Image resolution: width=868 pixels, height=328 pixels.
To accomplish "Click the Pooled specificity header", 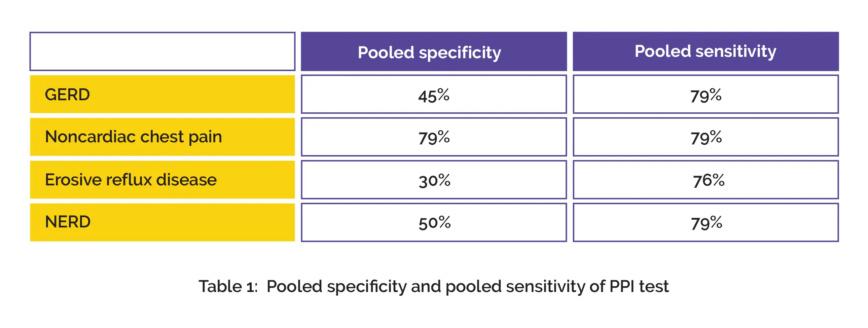I will pyautogui.click(x=429, y=52).
